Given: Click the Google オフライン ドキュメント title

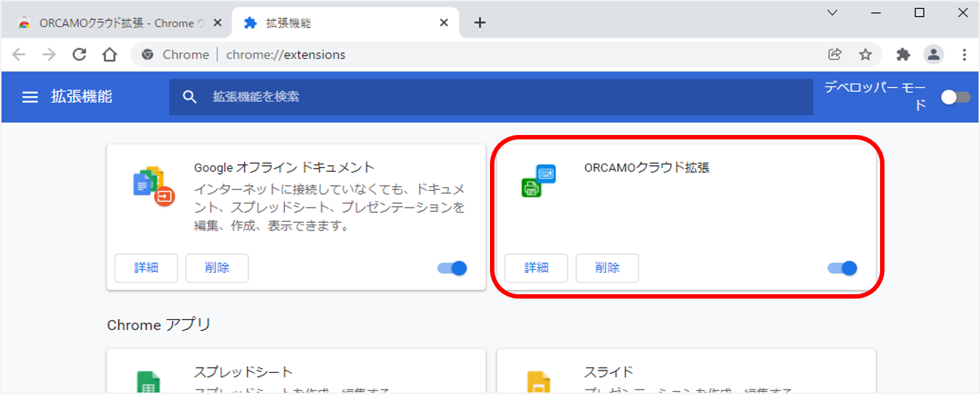Looking at the screenshot, I should point(284,167).
